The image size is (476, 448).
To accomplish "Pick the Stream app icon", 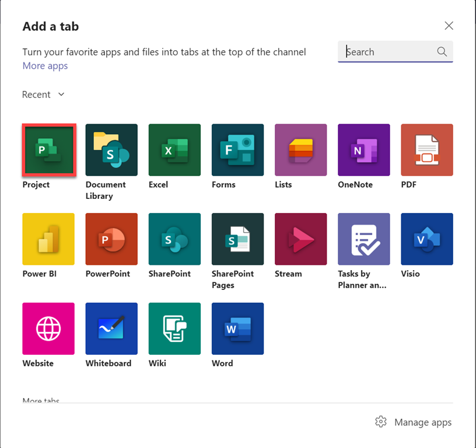I will click(x=300, y=239).
